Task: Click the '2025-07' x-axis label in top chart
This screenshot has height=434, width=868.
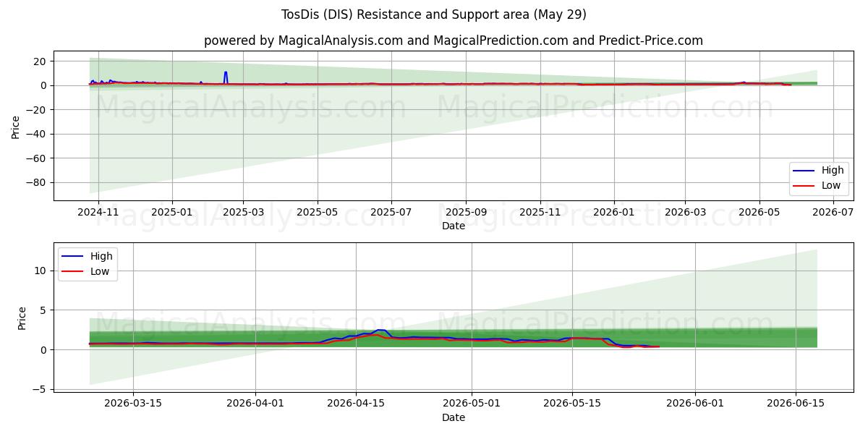Action: point(391,213)
